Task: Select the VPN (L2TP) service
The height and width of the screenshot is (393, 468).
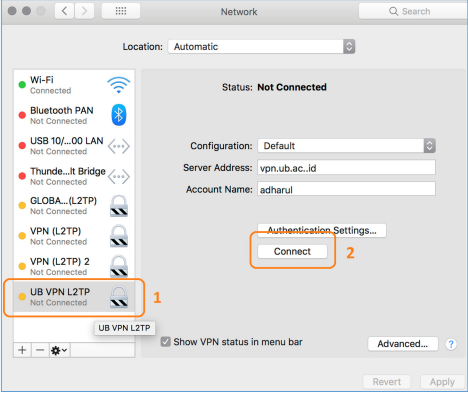Action: (x=74, y=236)
